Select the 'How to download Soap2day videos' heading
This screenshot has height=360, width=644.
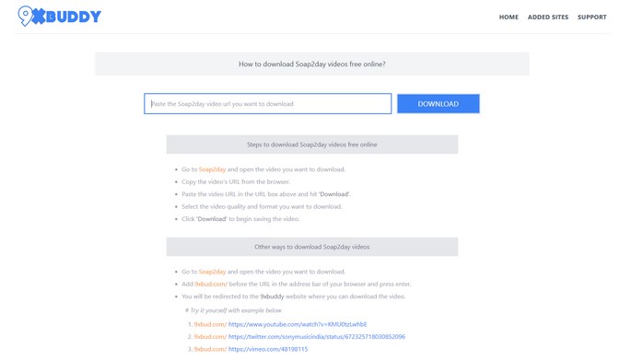tap(312, 64)
